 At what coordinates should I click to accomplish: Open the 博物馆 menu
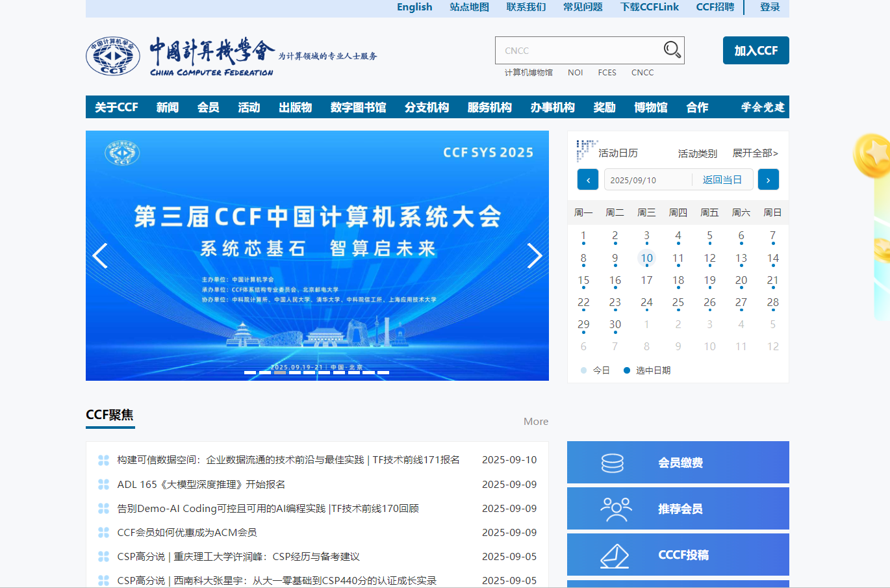[x=651, y=107]
